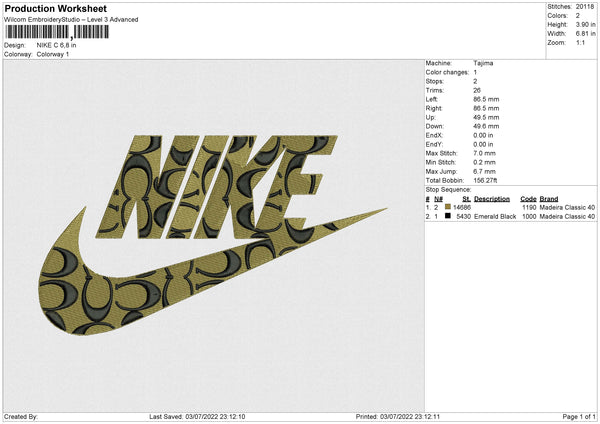This screenshot has width=600, height=424.
Task: Click the Code column header
Action: point(528,199)
